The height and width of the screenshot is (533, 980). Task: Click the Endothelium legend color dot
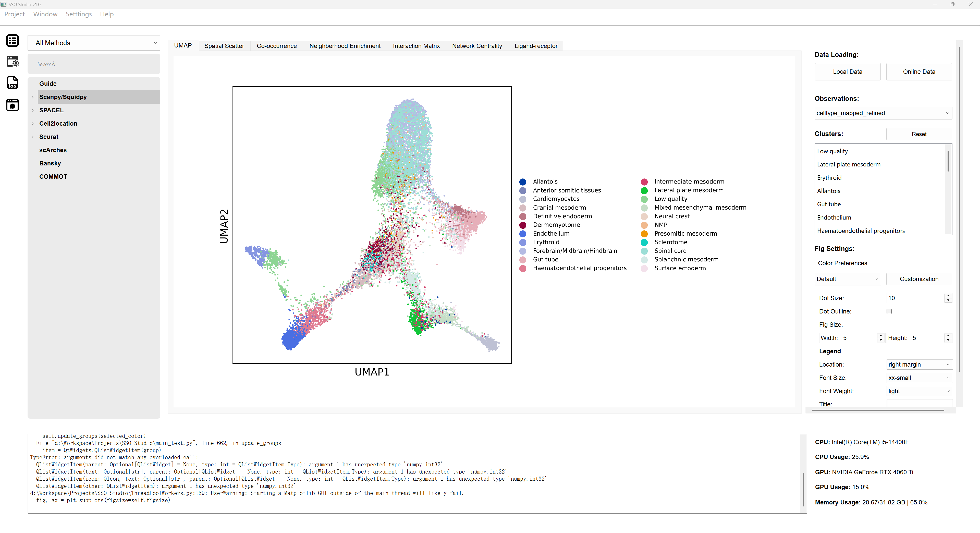[523, 234]
